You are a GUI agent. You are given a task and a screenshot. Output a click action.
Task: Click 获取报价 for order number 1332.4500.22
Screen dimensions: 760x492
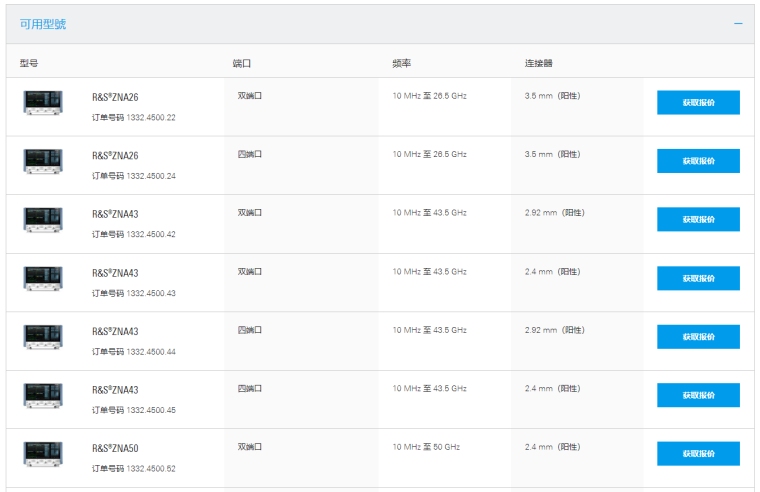click(x=698, y=103)
